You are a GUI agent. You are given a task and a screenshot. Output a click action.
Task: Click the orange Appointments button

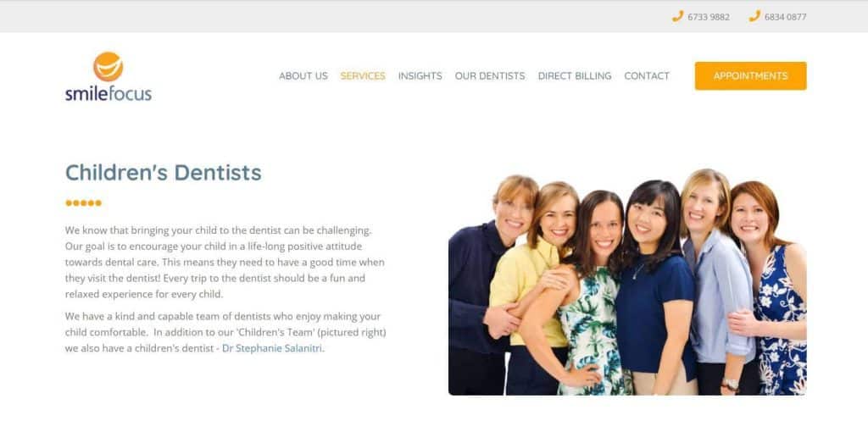click(751, 75)
